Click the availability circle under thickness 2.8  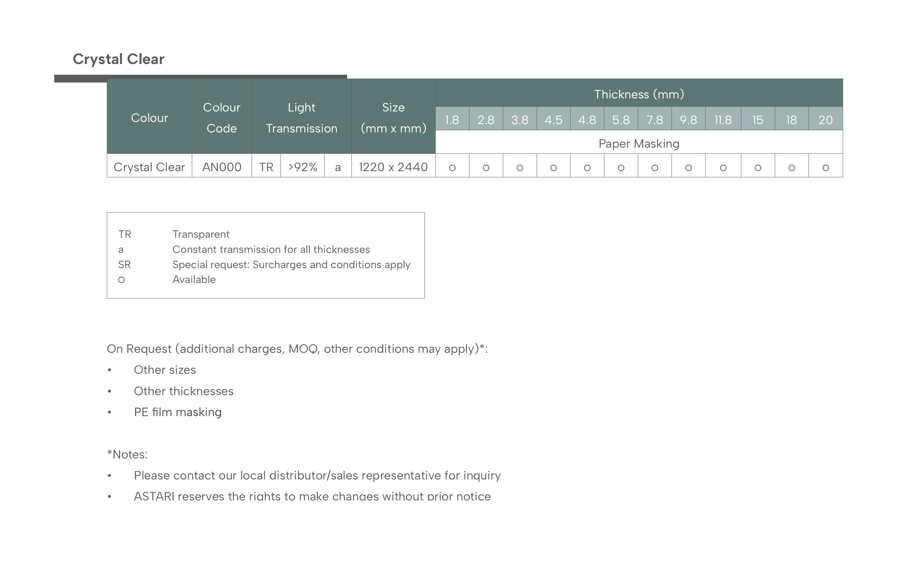486,168
